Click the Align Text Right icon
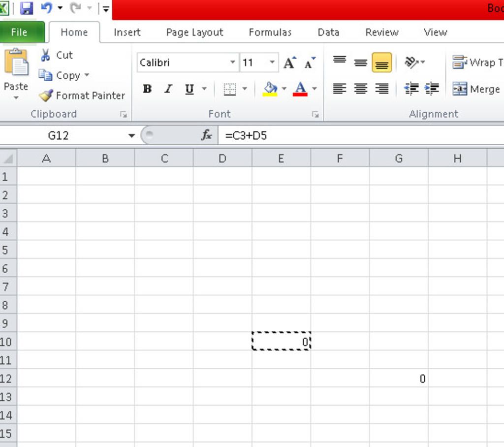This screenshot has height=447, width=504. coord(382,89)
